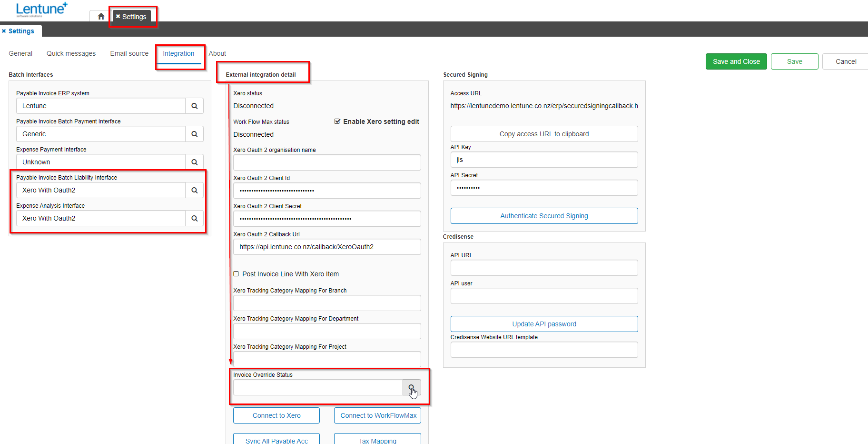Click Expense Payment Interface field Unknown

(101, 162)
